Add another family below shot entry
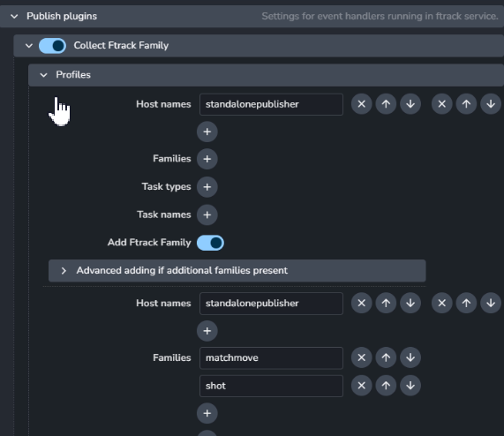The height and width of the screenshot is (436, 504). 207,413
